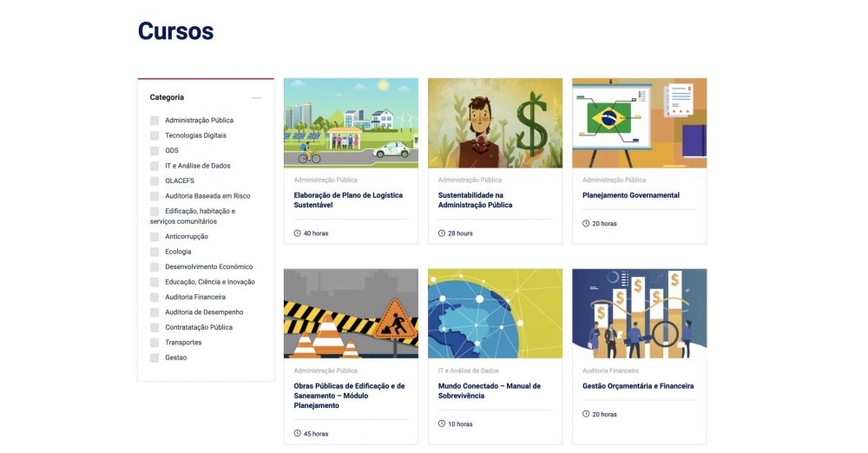Click the Planejamento Governamental Brazil flag thumbnail
This screenshot has height=453, width=868.
click(639, 122)
